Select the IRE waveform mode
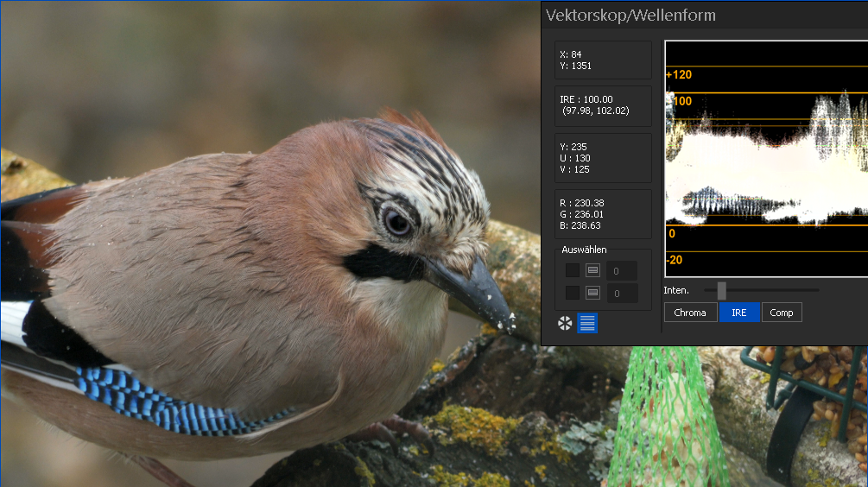Screen dimensions: 868x487 739,313
